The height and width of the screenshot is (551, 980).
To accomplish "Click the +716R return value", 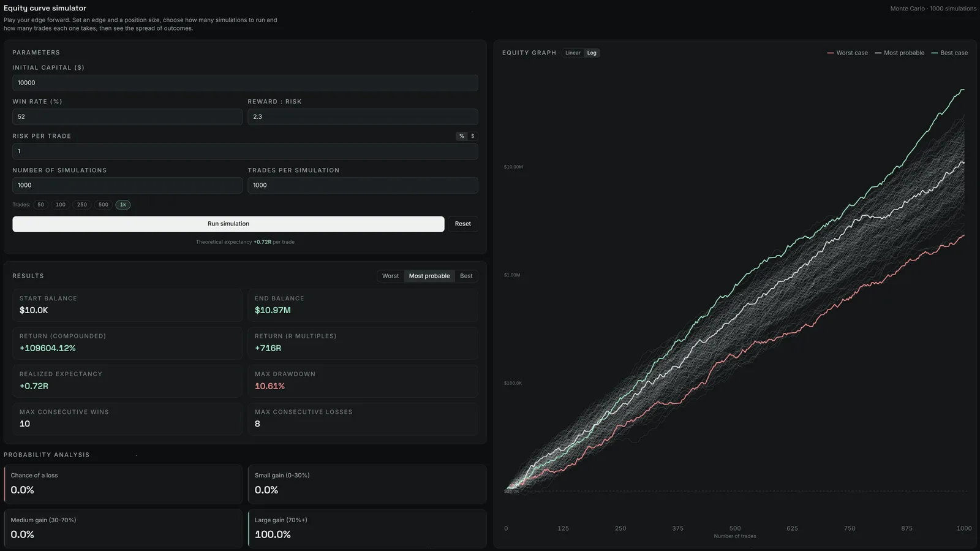I will pos(268,348).
